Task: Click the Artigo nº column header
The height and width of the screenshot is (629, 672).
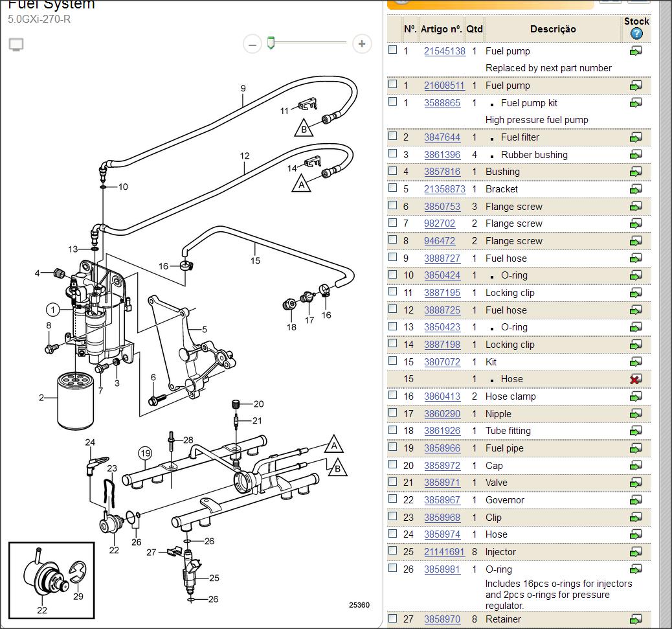Action: (441, 29)
